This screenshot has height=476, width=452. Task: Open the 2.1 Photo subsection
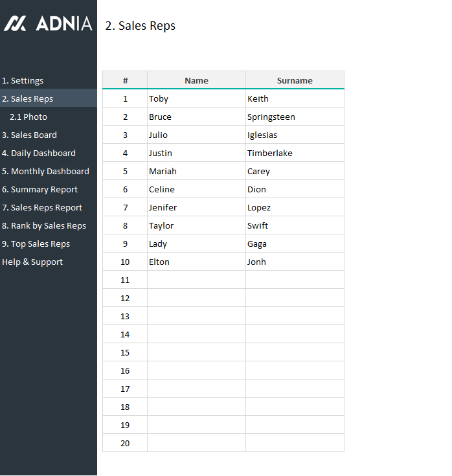tap(28, 117)
